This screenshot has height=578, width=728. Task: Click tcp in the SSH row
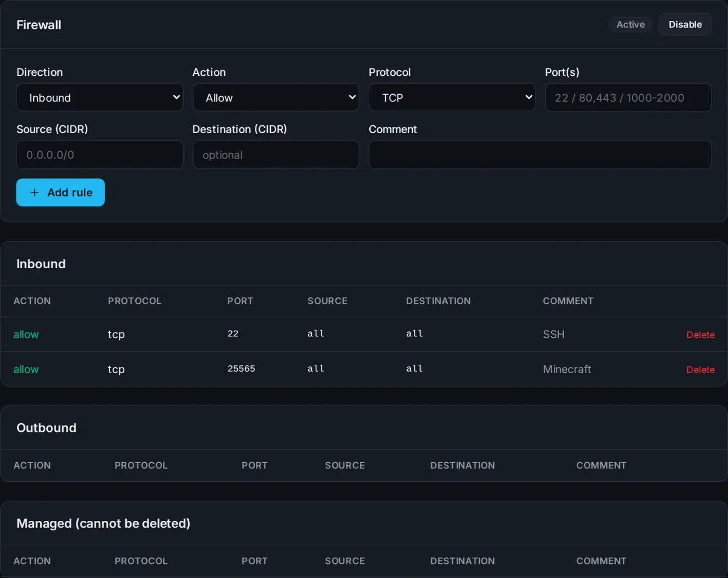(116, 334)
